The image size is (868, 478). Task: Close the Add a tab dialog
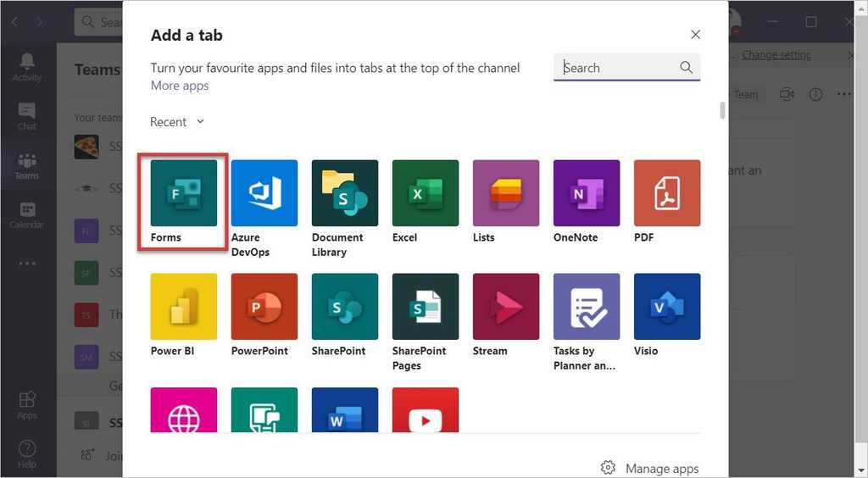[695, 35]
